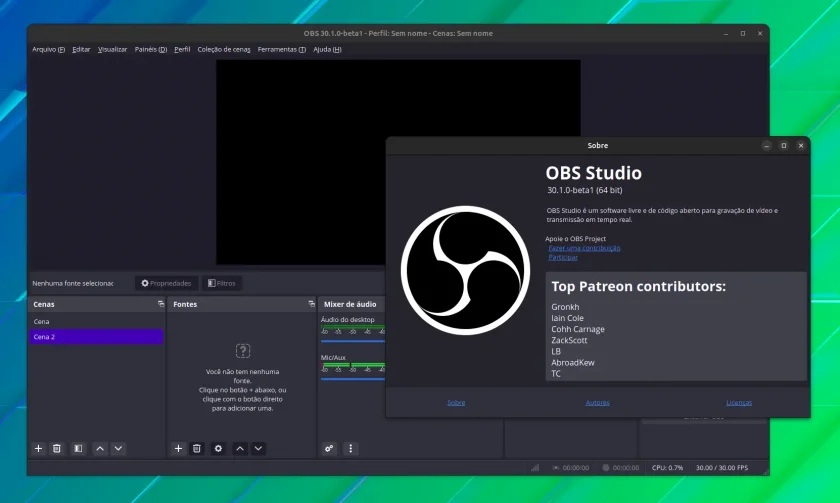The width and height of the screenshot is (840, 503).
Task: Maximize the Sobre dialog
Action: 784,146
